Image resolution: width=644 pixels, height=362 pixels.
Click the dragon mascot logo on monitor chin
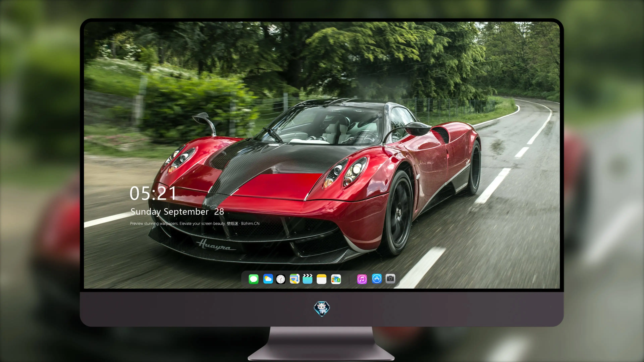point(322,309)
